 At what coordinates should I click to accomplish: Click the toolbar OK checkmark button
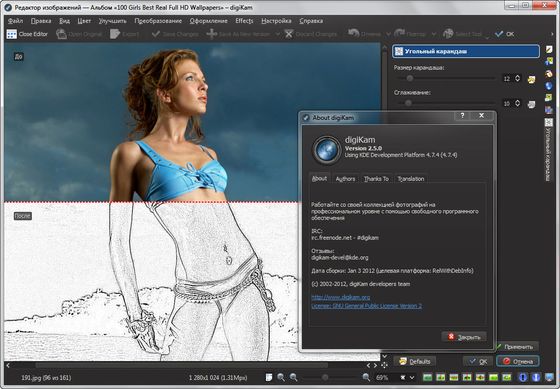click(504, 34)
